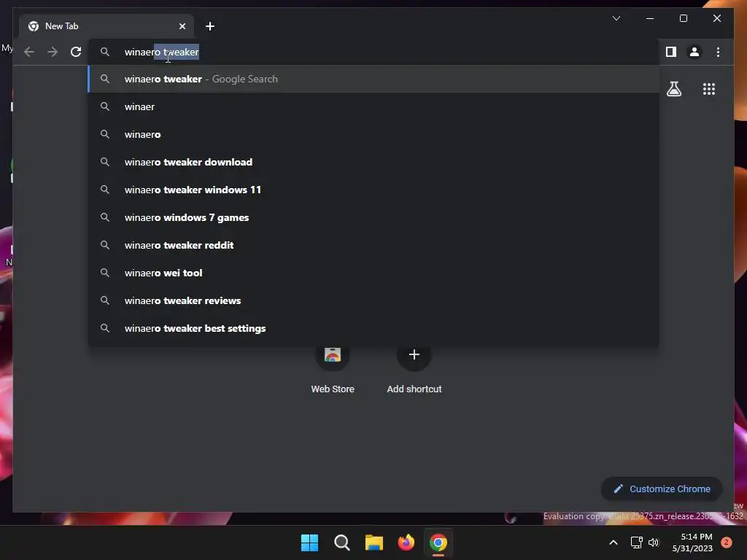Close the New Tab tab

coord(182,26)
